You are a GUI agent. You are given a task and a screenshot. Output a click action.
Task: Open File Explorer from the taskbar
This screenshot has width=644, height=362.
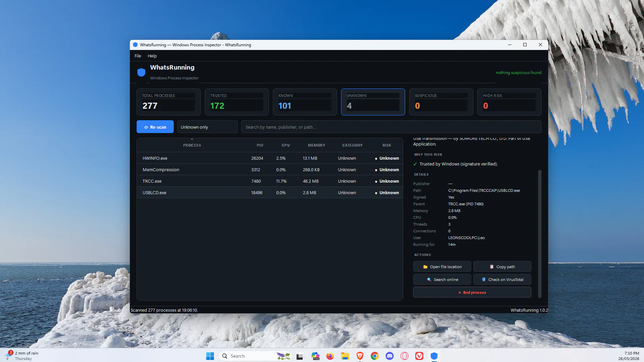point(345,356)
